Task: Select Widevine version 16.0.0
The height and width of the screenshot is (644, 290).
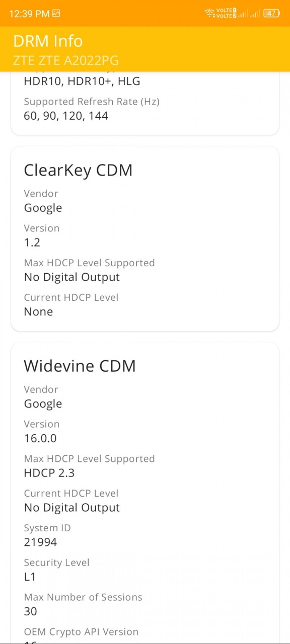Action: coord(40,438)
